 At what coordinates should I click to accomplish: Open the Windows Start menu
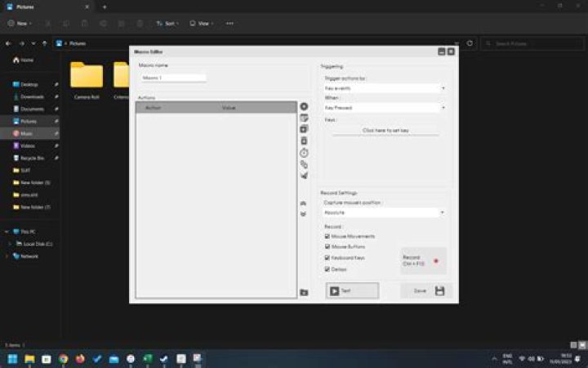pyautogui.click(x=13, y=358)
